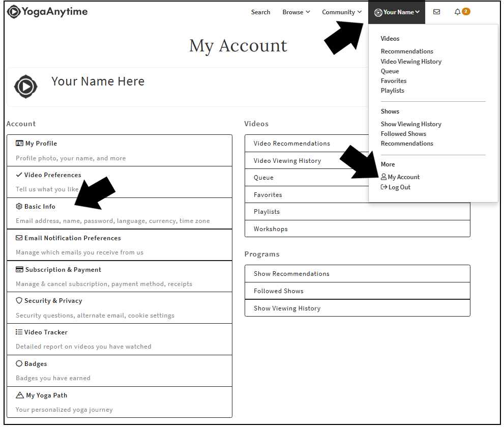Image resolution: width=504 pixels, height=427 pixels.
Task: Open the YogaAnytime logo home link
Action: point(47,12)
